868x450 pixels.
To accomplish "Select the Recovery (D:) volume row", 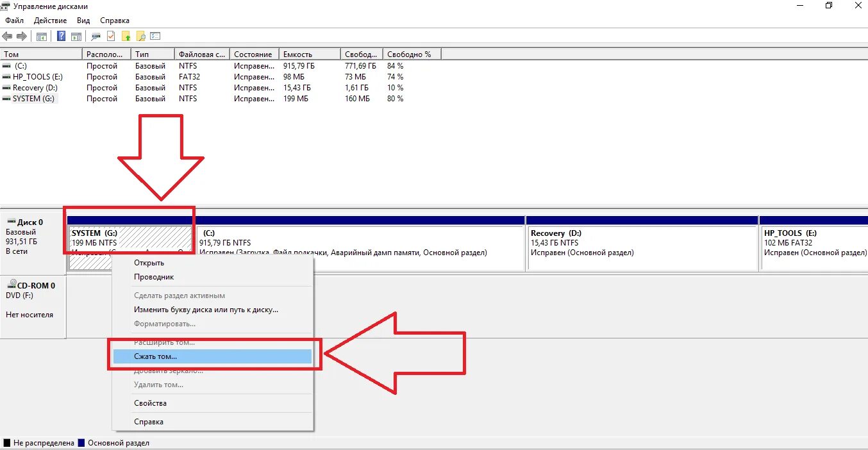I will point(221,88).
